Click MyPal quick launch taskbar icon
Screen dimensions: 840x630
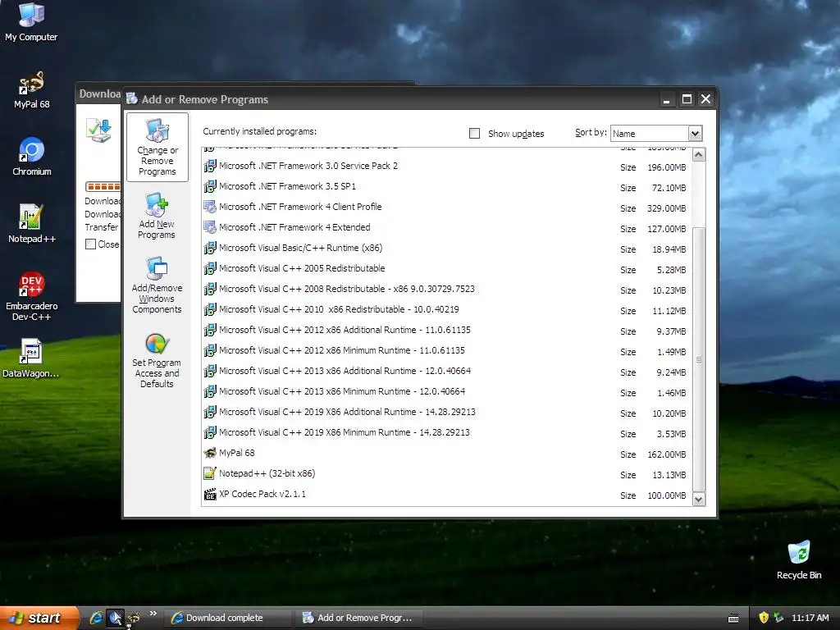(x=133, y=618)
